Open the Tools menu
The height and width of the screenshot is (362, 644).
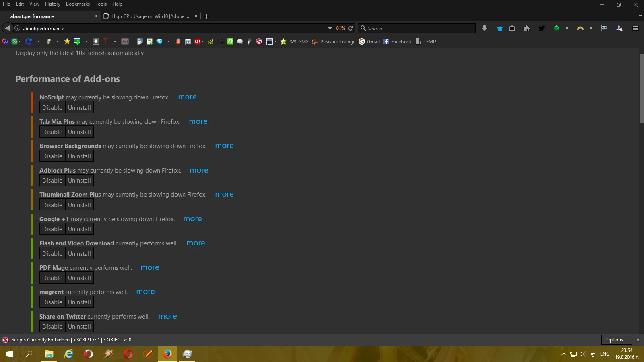click(101, 4)
